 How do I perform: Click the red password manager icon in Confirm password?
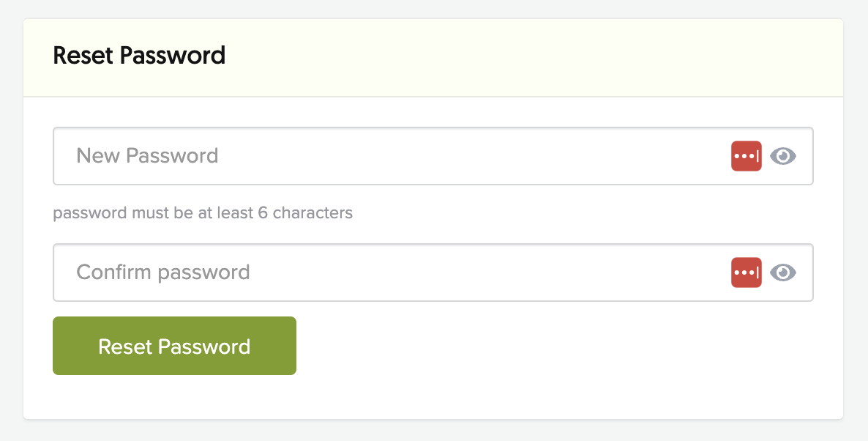(x=747, y=273)
